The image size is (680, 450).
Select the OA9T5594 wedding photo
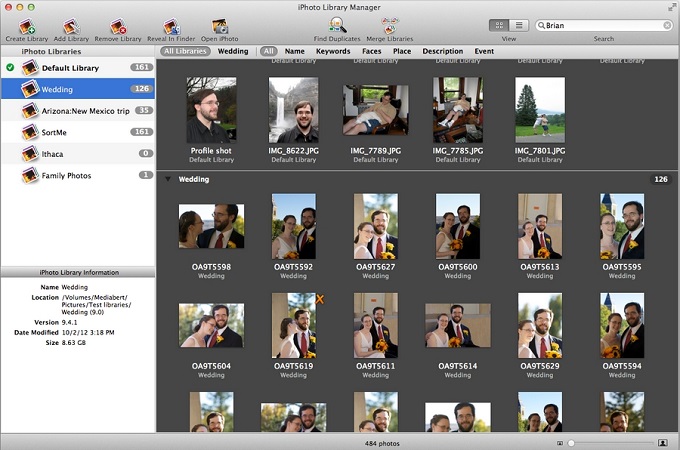[x=622, y=326]
